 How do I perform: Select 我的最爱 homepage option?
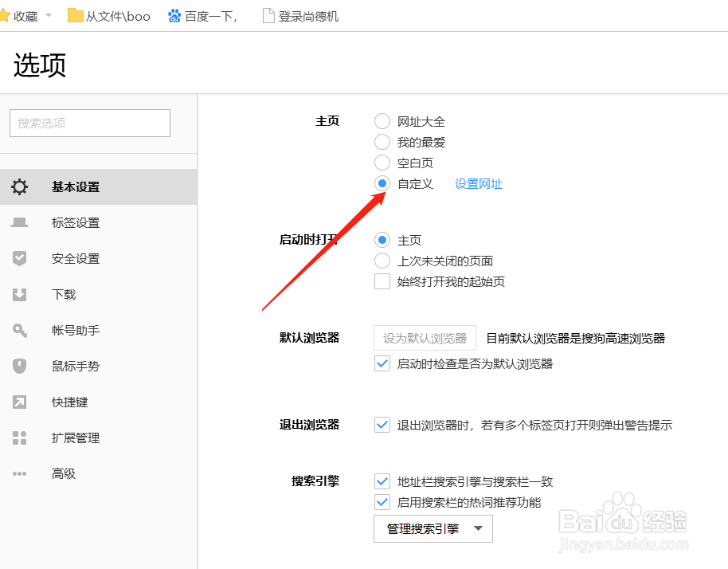(x=382, y=142)
